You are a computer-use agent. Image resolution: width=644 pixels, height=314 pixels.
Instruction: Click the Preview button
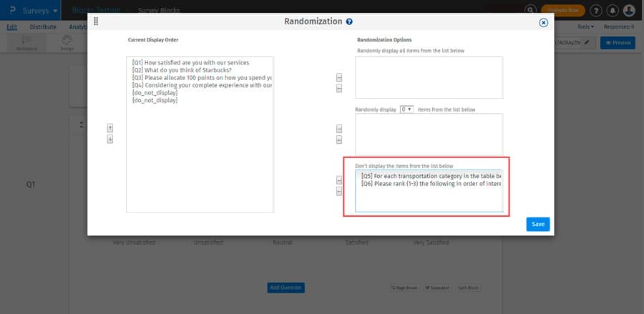(x=618, y=43)
